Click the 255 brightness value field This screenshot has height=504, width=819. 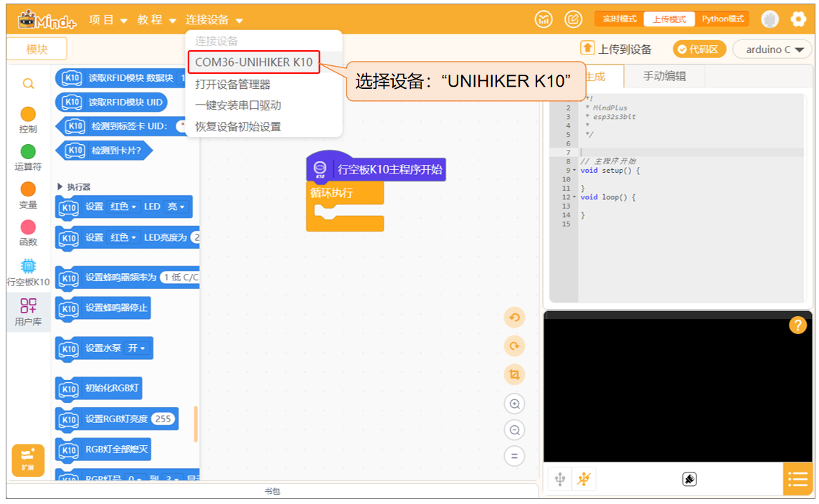tap(163, 419)
